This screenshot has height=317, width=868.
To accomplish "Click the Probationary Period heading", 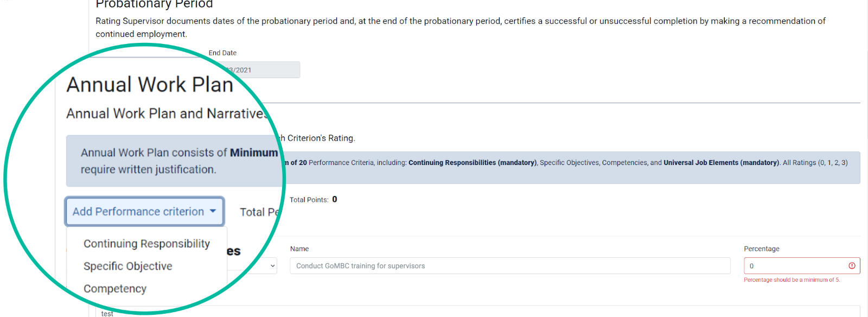I will (154, 4).
